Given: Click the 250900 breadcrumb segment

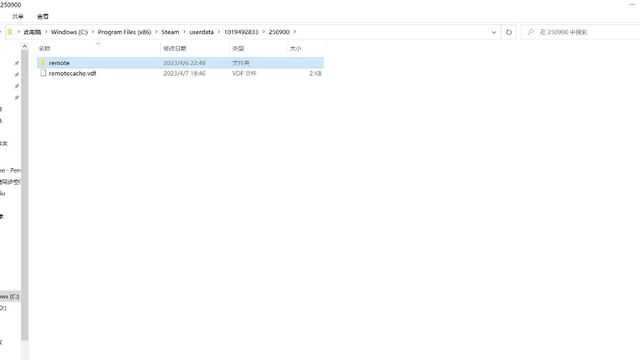Looking at the screenshot, I should [x=279, y=32].
